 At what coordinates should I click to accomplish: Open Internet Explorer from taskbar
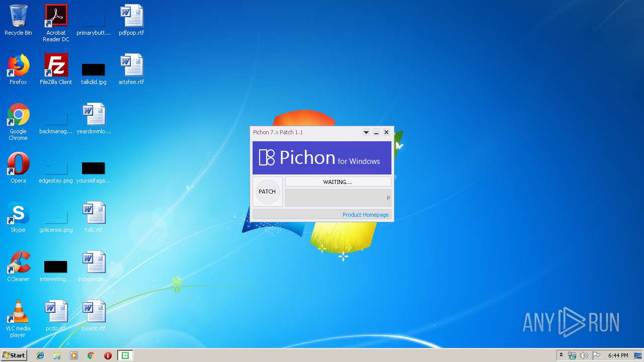point(40,355)
